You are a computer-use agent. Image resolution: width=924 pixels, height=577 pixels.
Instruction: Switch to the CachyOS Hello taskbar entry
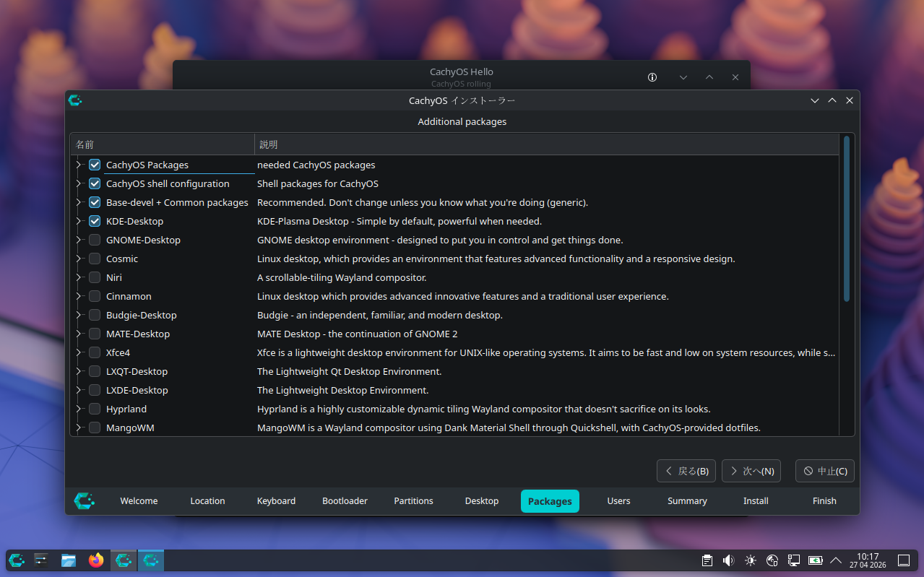pyautogui.click(x=124, y=560)
